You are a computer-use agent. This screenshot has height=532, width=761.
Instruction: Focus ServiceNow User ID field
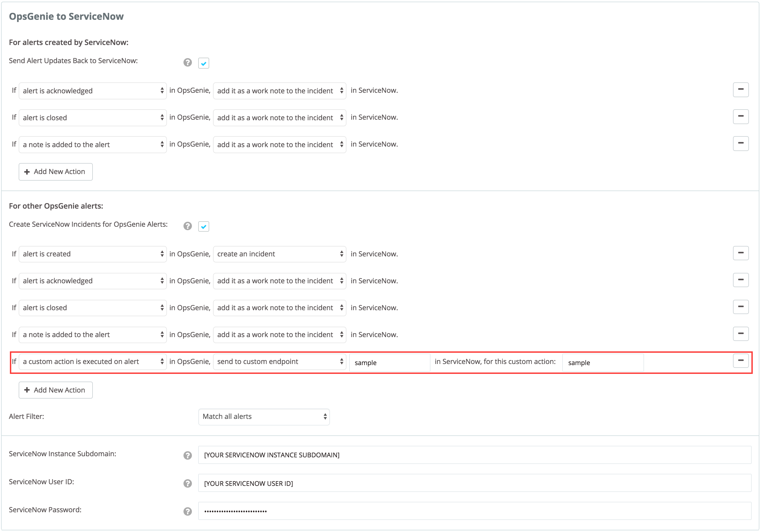point(475,483)
